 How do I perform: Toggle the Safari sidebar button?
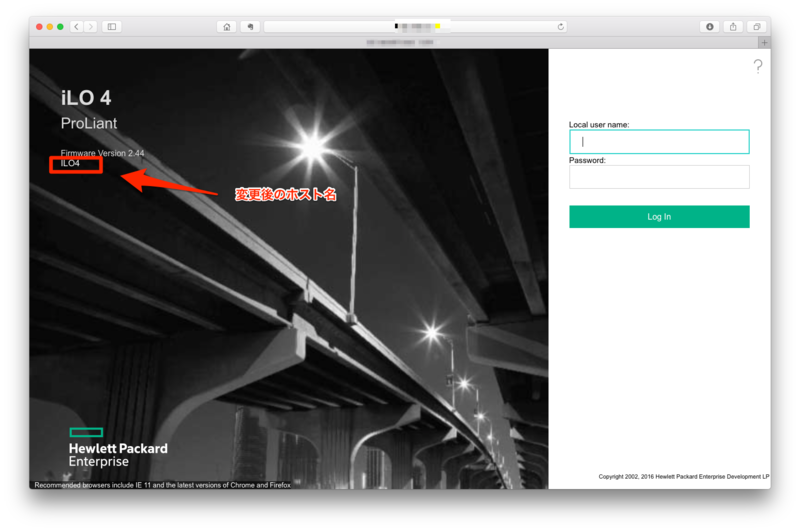tap(112, 27)
